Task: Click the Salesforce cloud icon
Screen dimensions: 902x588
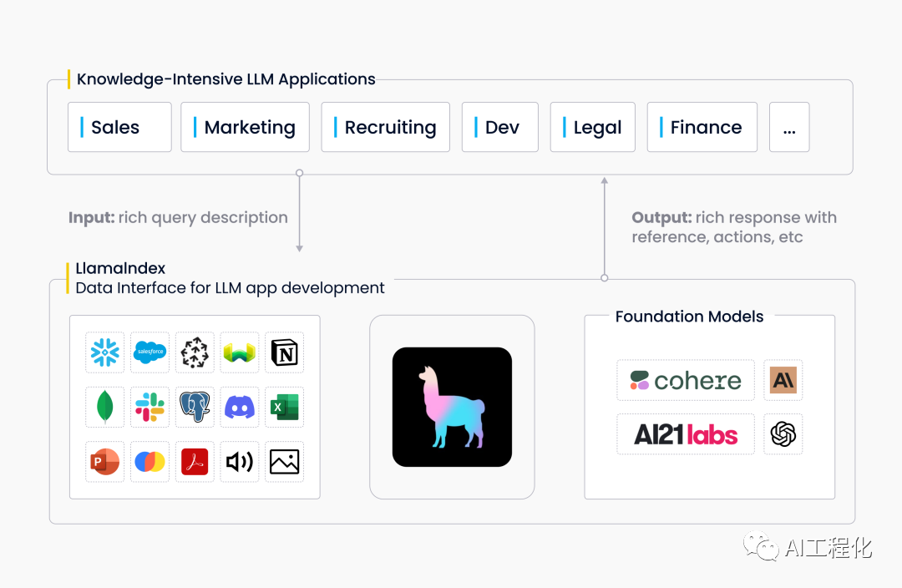Action: click(x=149, y=352)
